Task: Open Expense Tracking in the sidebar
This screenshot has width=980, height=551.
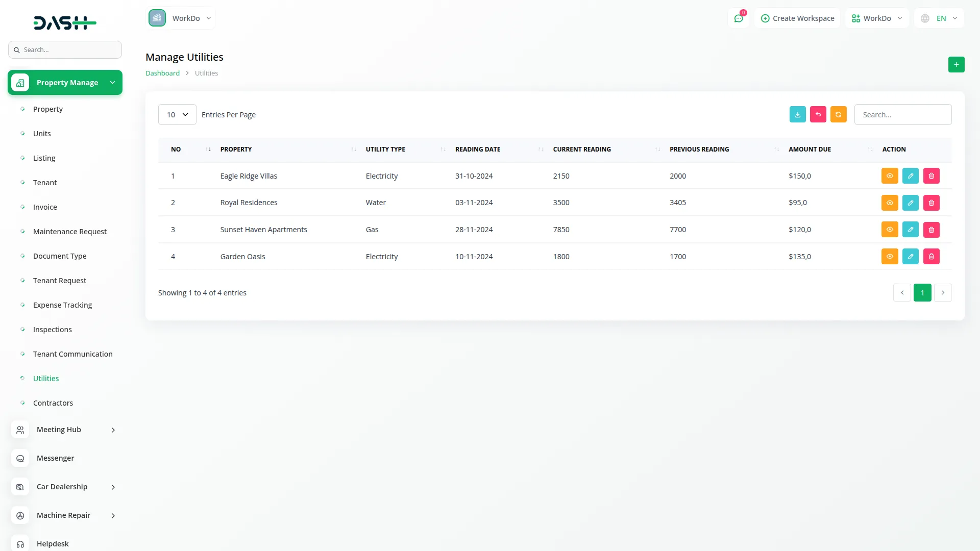Action: coord(62,305)
